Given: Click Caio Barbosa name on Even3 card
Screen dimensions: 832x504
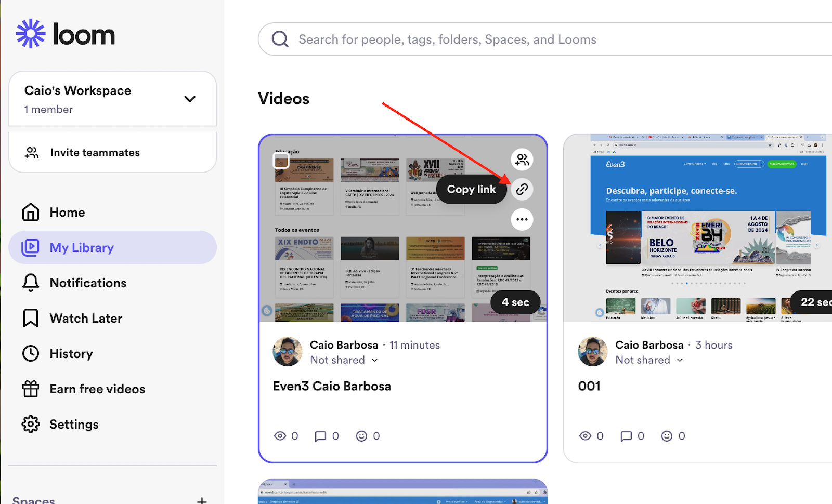Looking at the screenshot, I should [344, 345].
